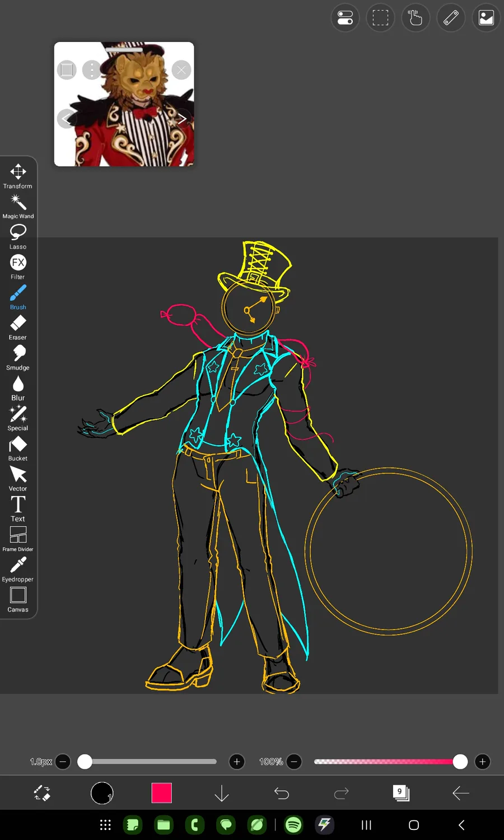Select the Lasso tool

pyautogui.click(x=18, y=236)
